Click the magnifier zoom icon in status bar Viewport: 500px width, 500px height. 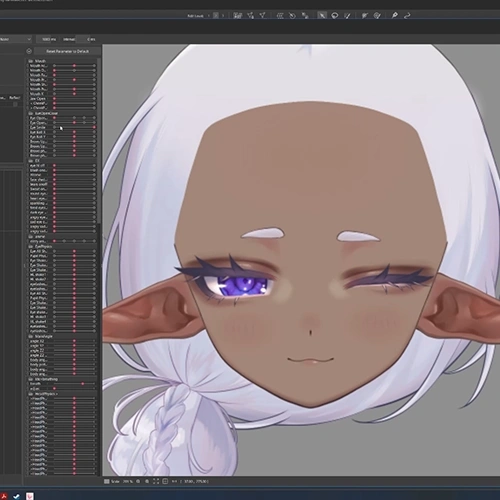(147, 481)
